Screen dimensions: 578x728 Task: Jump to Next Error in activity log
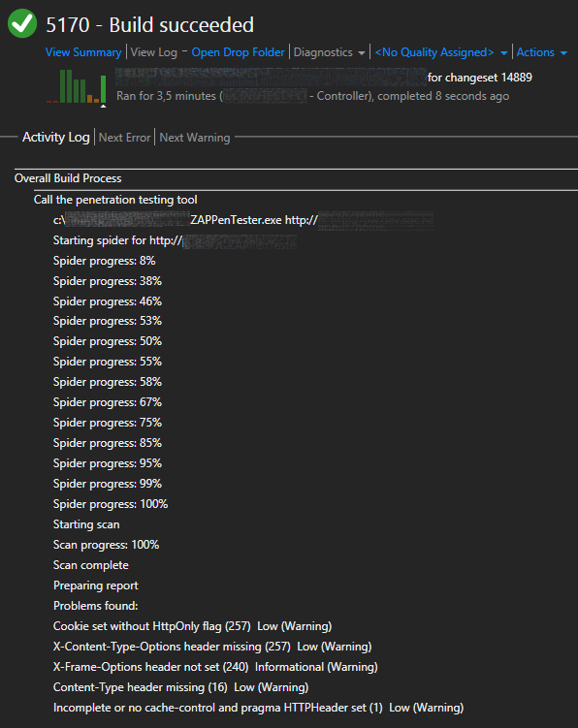(124, 138)
